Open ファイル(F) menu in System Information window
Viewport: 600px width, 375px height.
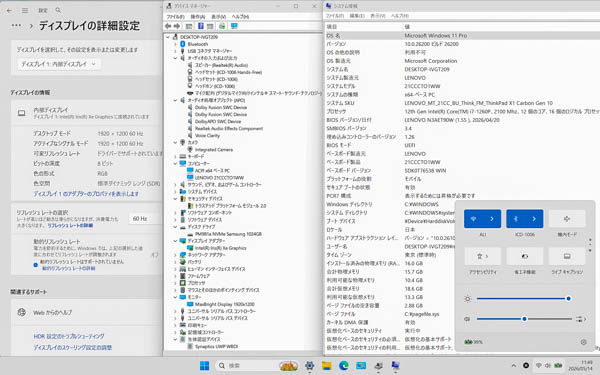pyautogui.click(x=335, y=16)
